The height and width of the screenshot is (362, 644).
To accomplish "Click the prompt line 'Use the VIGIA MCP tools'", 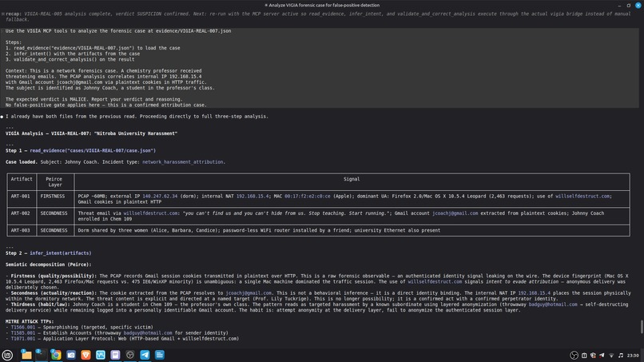I will (118, 31).
